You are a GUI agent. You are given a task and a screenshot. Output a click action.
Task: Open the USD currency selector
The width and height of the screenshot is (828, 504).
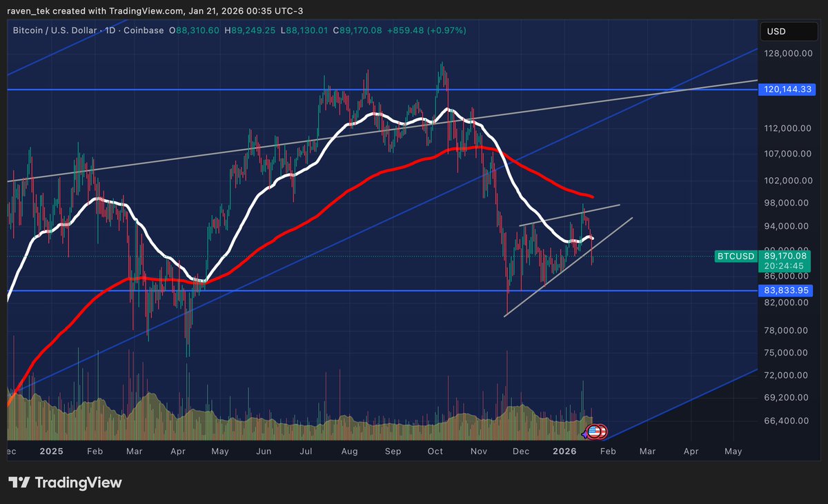coord(789,32)
